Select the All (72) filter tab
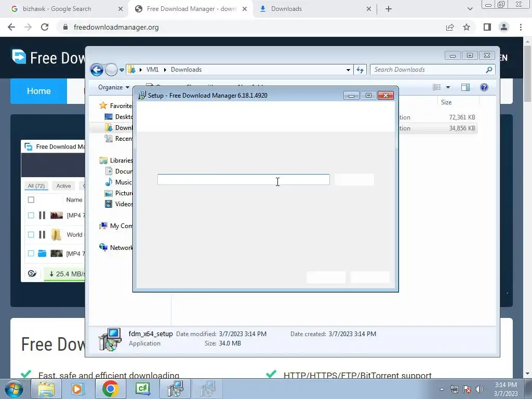The width and height of the screenshot is (532, 399). coord(36,186)
